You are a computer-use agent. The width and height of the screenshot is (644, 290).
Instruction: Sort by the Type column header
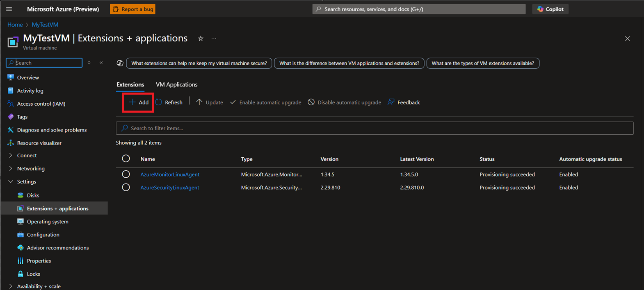click(247, 159)
